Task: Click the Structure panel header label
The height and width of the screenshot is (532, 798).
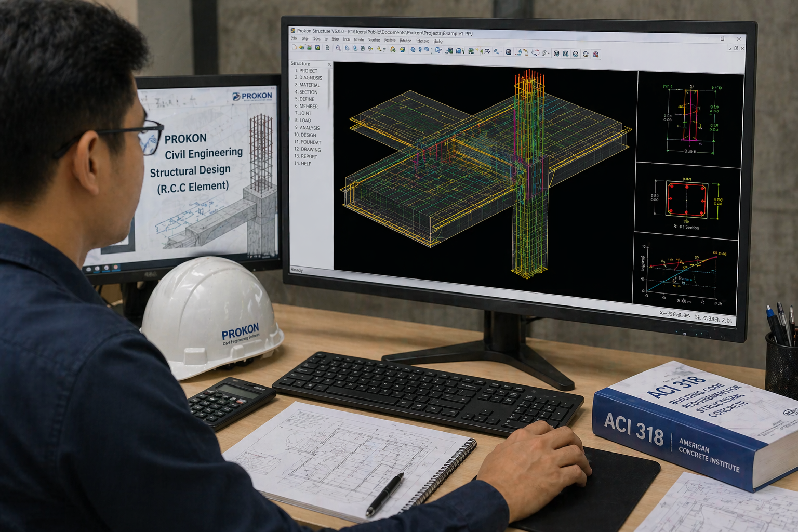Action: point(300,64)
